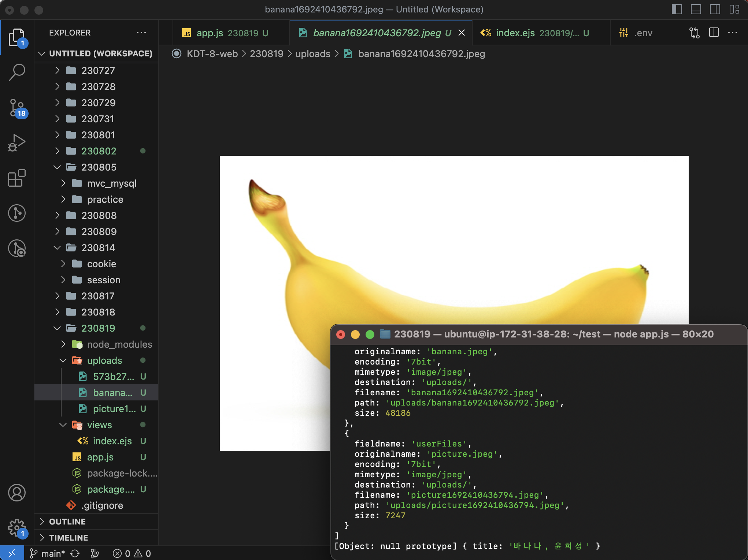Image resolution: width=748 pixels, height=560 pixels.
Task: Open the Git Graph activity icon
Action: 17,213
